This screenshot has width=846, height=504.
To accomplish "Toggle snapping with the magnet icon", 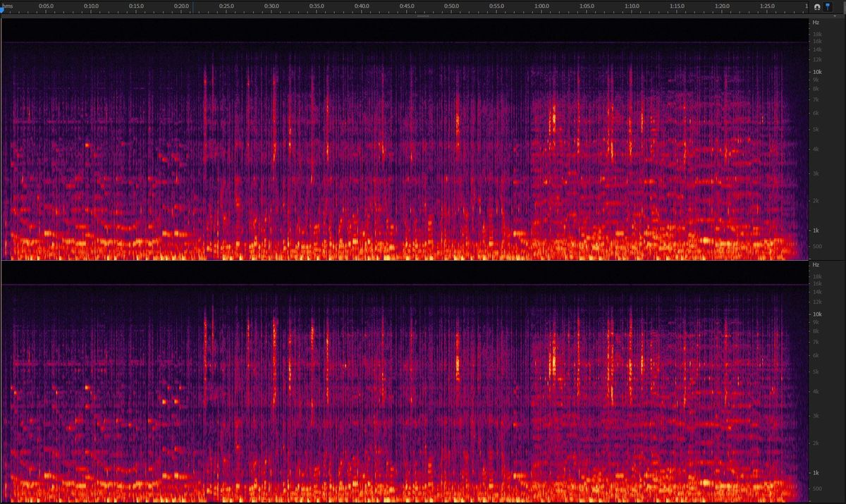I will tap(817, 6).
